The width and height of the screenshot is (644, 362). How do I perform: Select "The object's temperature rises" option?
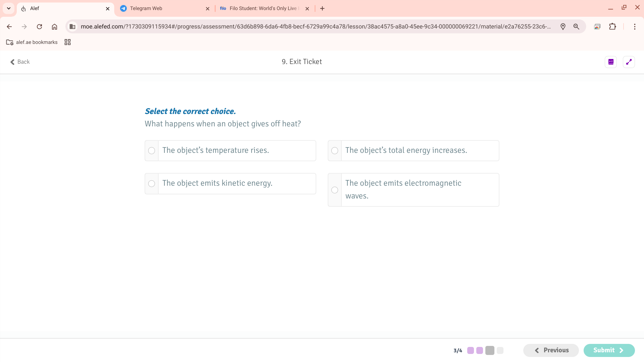pyautogui.click(x=152, y=150)
